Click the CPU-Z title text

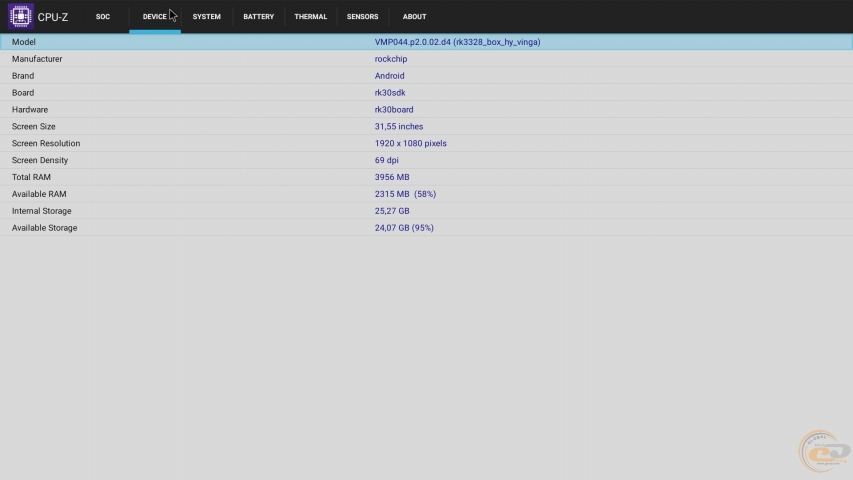pos(53,17)
